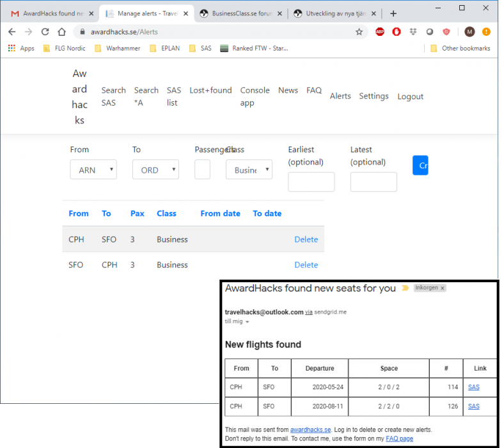Screen dimensions: 504x448
Task: Switch to the BusinessClass.se forum tab
Action: [x=239, y=13]
